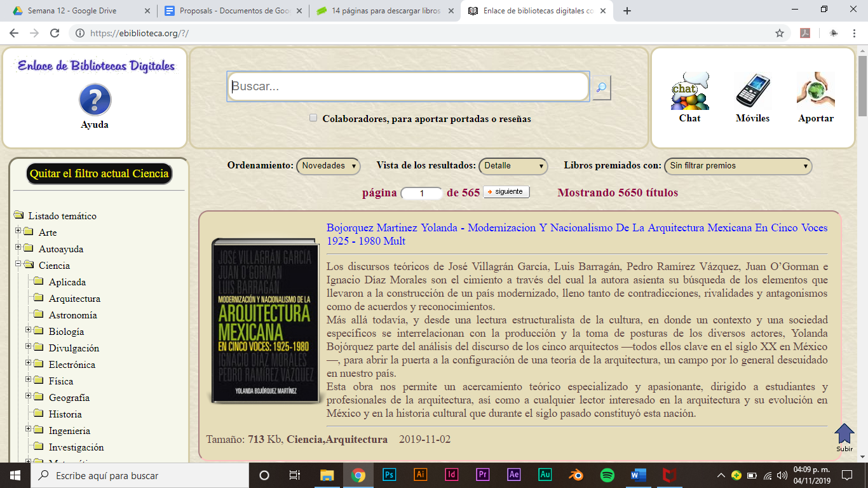
Task: Tick the Colaboradores checkbox
Action: (x=313, y=118)
